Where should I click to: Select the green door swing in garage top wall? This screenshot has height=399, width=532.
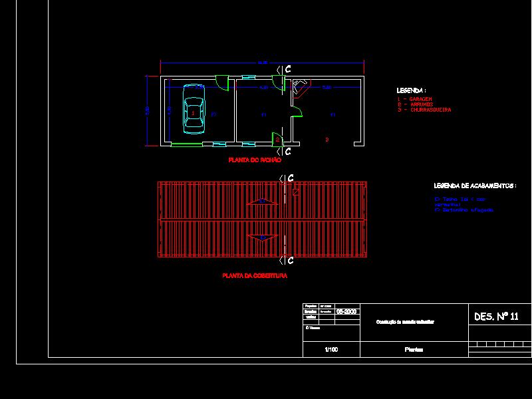(x=223, y=83)
